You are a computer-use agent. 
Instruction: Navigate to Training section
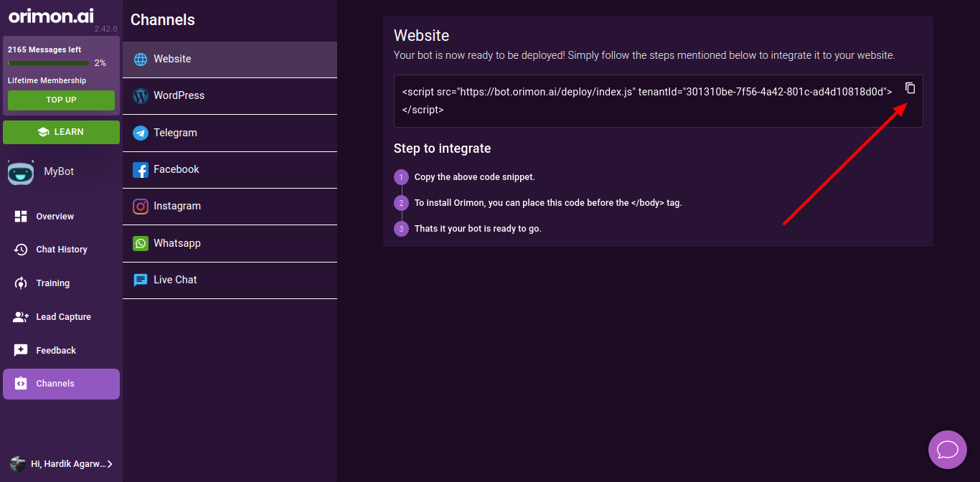tap(53, 283)
